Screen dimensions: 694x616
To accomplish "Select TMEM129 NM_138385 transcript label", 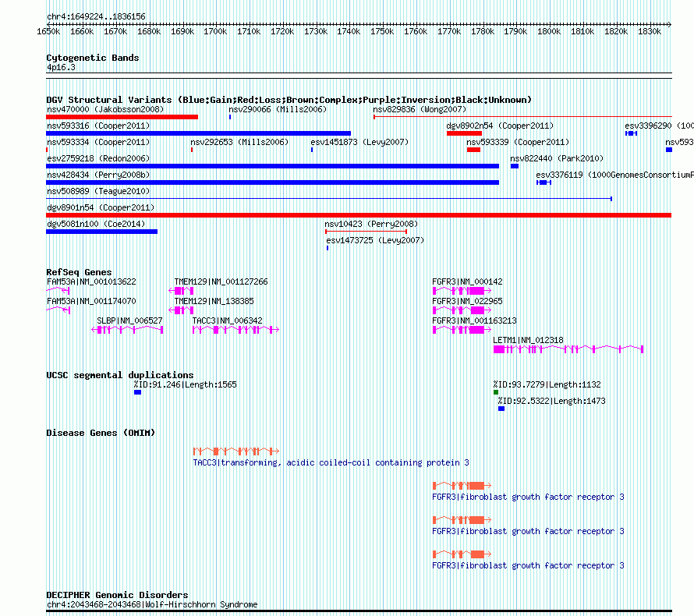I will tap(214, 301).
